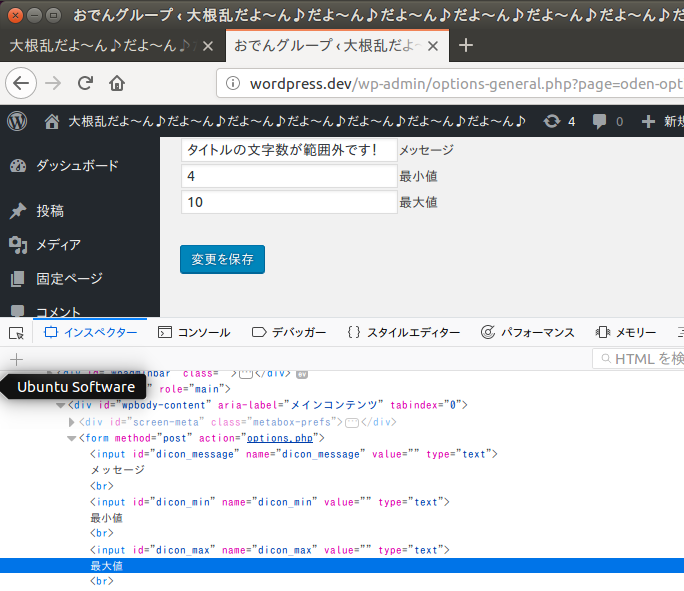The height and width of the screenshot is (591, 684).
Task: Click the options.php action link
Action: (280, 438)
